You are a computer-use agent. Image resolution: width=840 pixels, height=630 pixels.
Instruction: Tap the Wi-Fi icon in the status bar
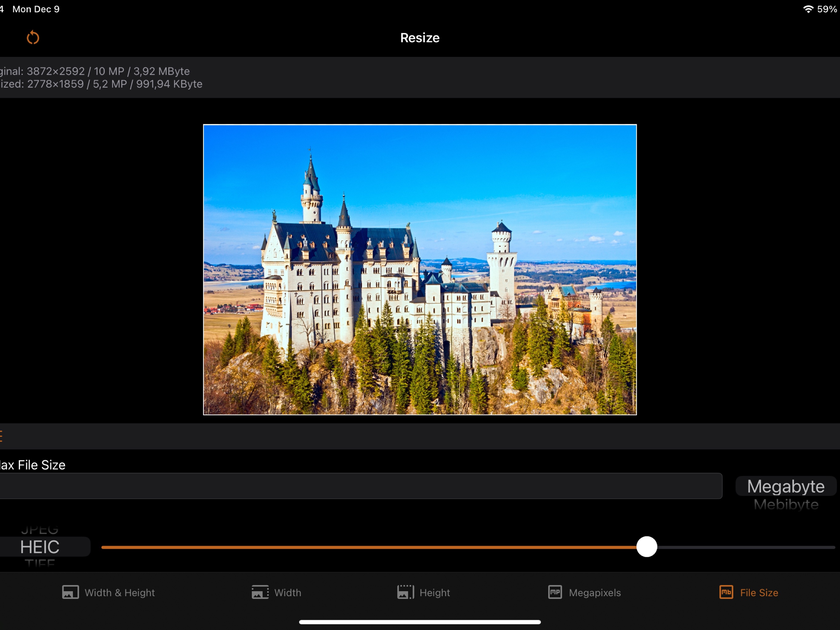point(808,9)
